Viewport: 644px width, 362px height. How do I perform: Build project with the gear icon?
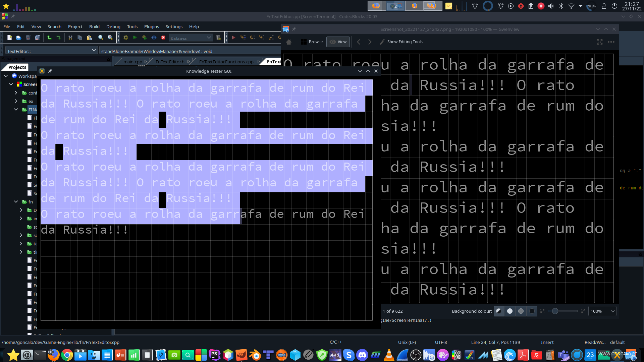pyautogui.click(x=126, y=38)
